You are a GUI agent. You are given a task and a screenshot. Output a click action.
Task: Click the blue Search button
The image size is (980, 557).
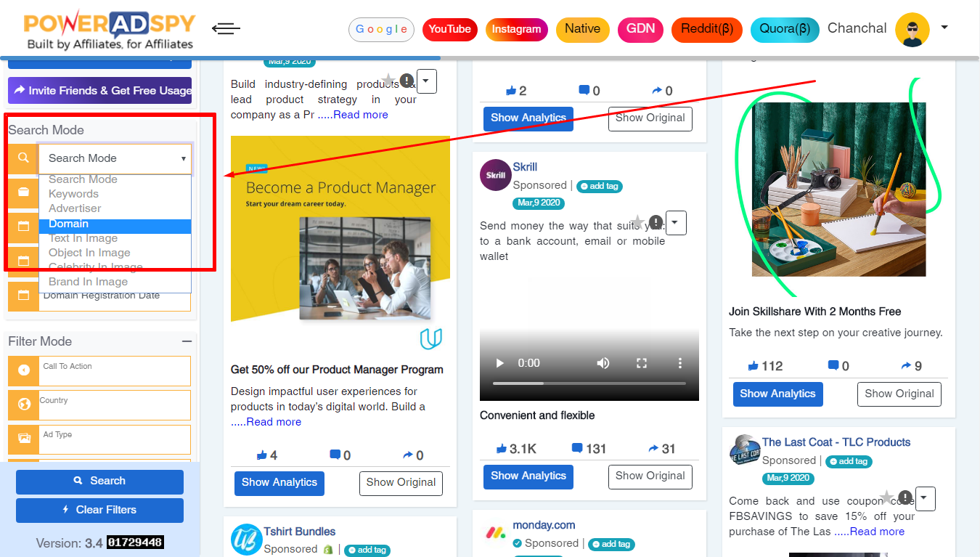tap(99, 481)
